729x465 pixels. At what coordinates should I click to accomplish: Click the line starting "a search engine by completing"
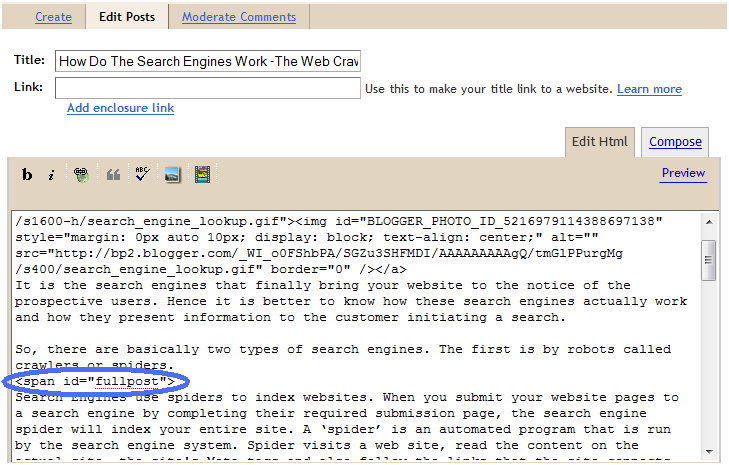(331, 414)
